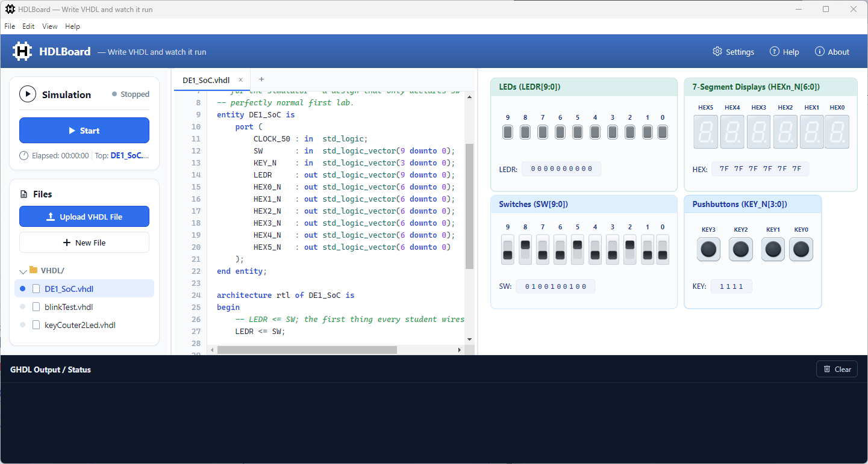This screenshot has height=464, width=868.
Task: Open keyCouter2Led.vhdl from file list
Action: [x=84, y=325]
